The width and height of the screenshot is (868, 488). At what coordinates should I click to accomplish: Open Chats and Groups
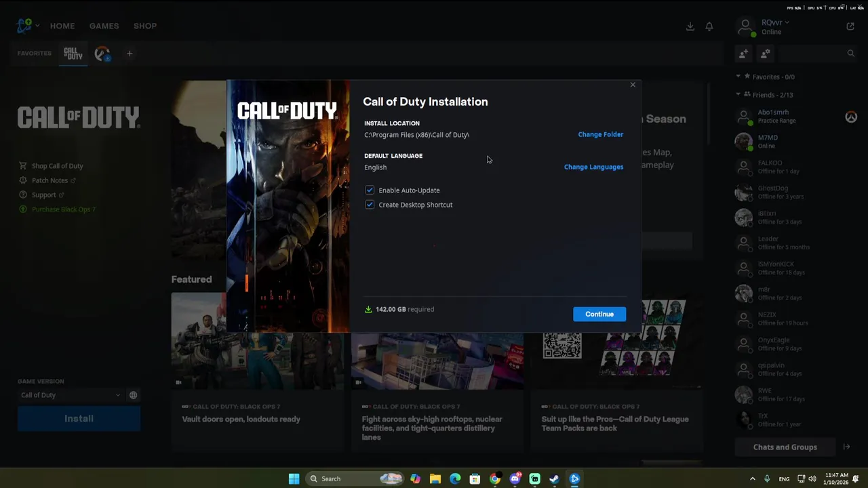click(x=785, y=447)
